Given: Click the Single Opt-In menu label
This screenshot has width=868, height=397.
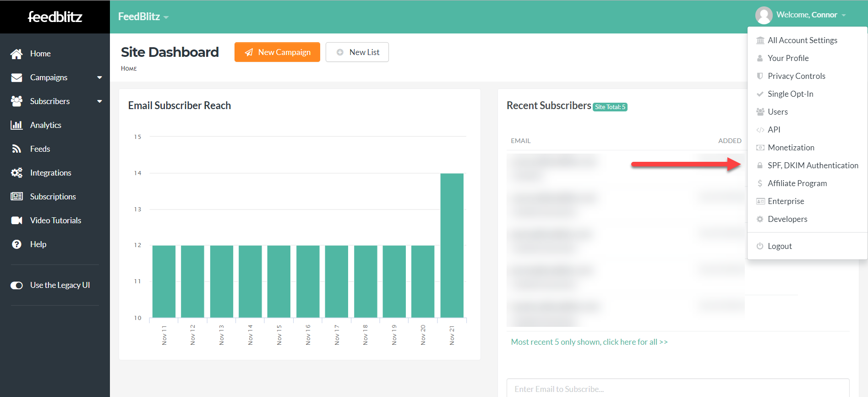Looking at the screenshot, I should (x=791, y=94).
